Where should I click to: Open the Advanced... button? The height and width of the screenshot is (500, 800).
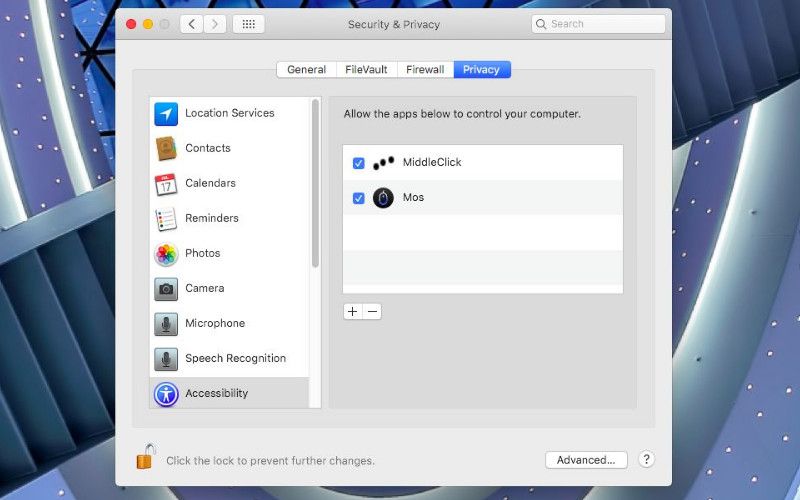(x=586, y=460)
